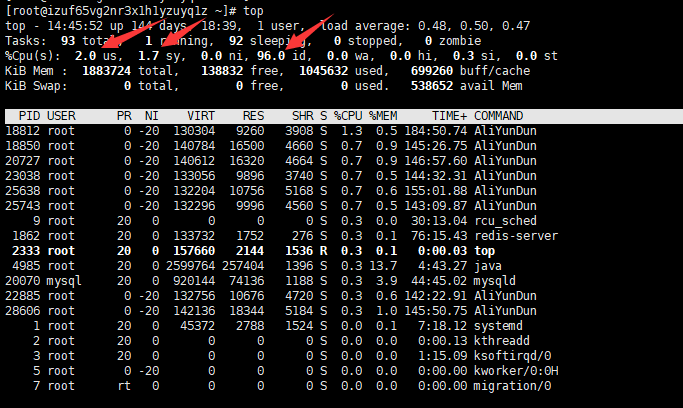This screenshot has width=683, height=408.
Task: Select the 184:50.74 time value
Action: pos(436,131)
